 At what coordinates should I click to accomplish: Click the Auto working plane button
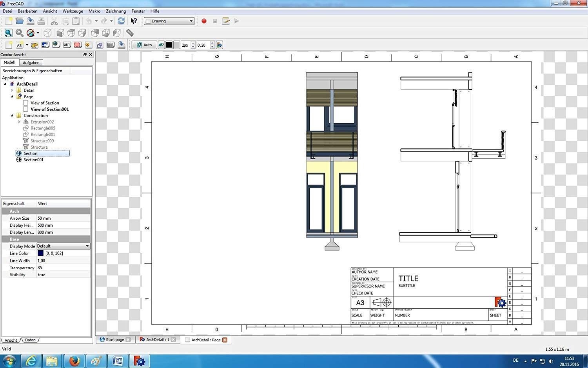(x=144, y=45)
